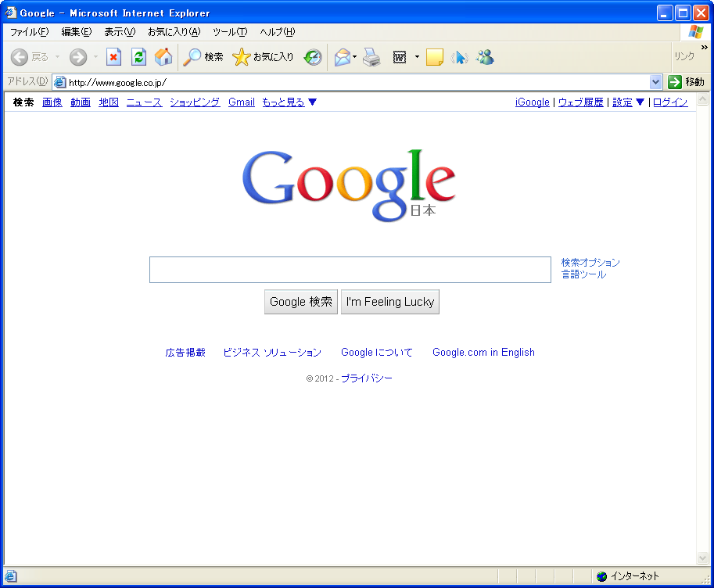Open the 編集(E) menu
The image size is (714, 588).
coord(77,32)
